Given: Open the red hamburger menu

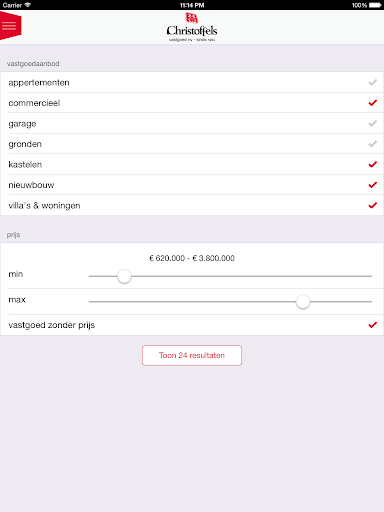Looking at the screenshot, I should point(10,26).
